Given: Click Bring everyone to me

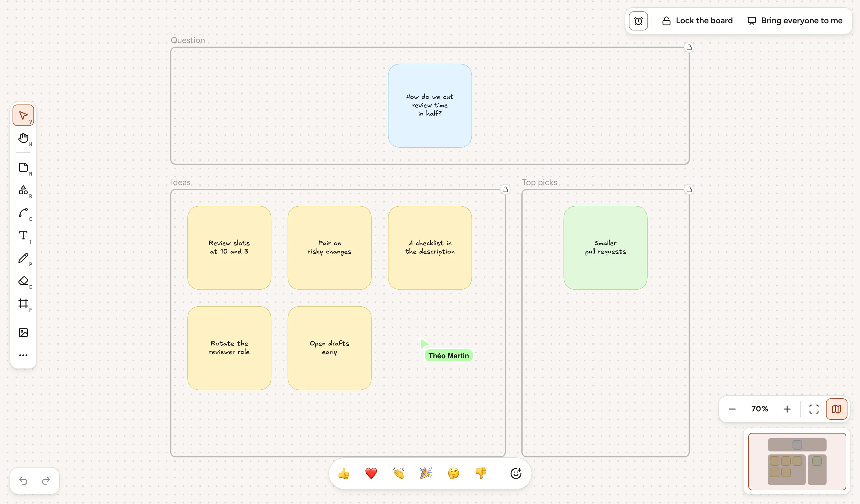Looking at the screenshot, I should point(795,21).
